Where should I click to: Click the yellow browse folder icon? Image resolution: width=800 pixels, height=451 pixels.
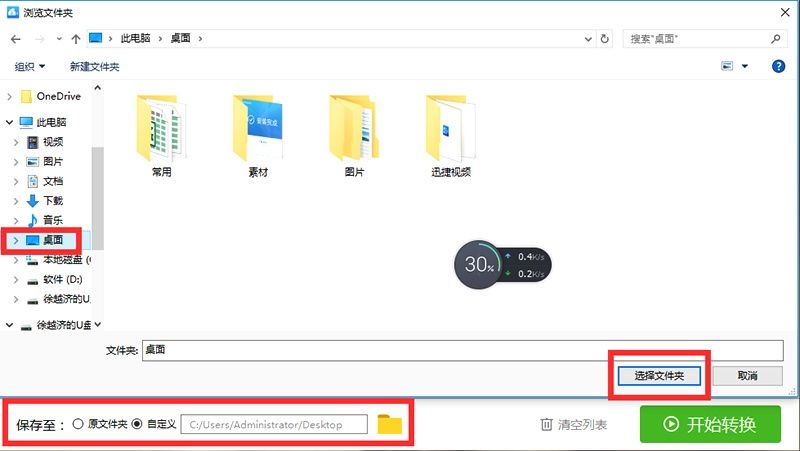[x=389, y=424]
